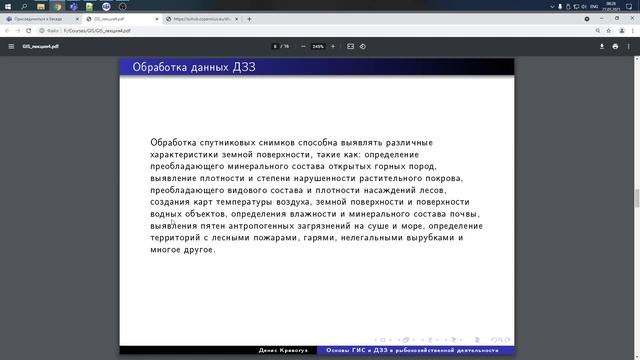
Task: Rotate the PDF document counterclockwise
Action: [x=363, y=47]
